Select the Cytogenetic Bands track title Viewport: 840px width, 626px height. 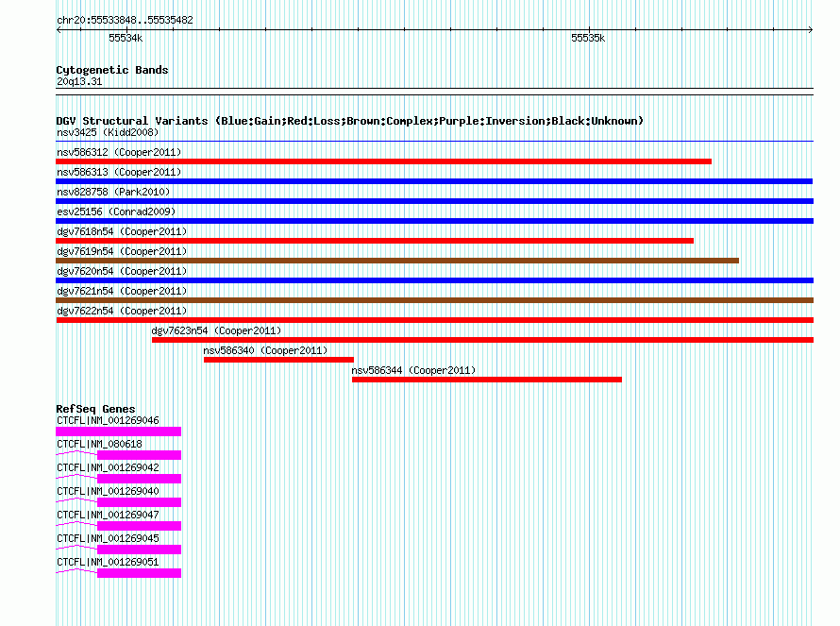tap(112, 70)
